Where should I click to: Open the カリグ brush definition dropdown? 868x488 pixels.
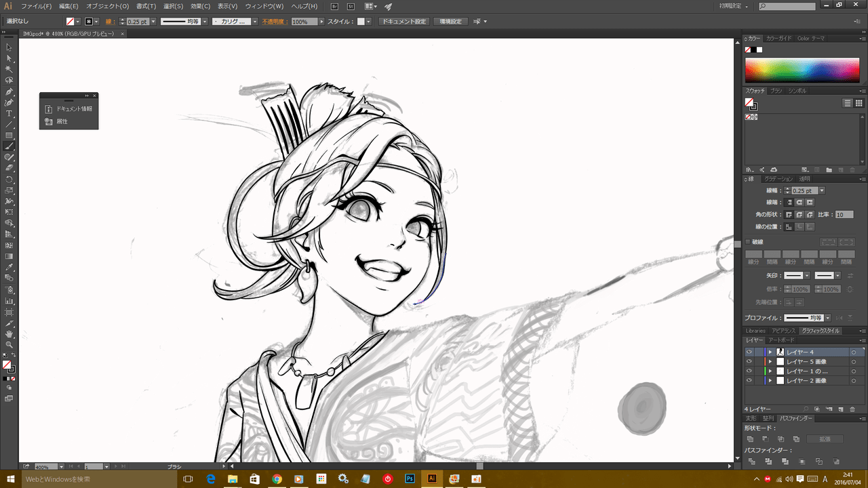[255, 22]
